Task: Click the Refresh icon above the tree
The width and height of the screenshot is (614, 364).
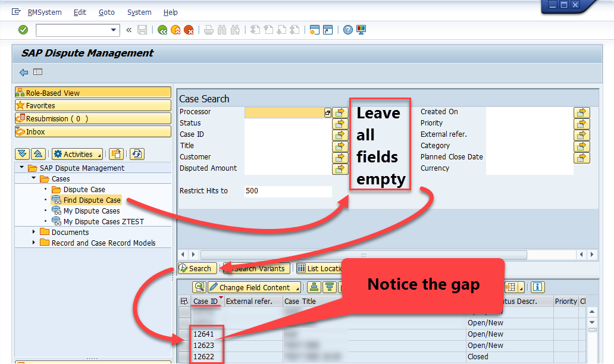Action: [x=137, y=154]
